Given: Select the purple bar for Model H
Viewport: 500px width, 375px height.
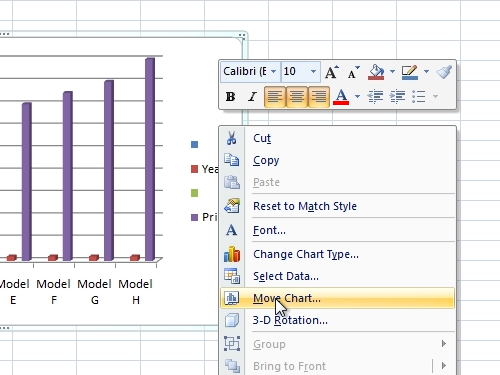Looking at the screenshot, I should coord(150,159).
